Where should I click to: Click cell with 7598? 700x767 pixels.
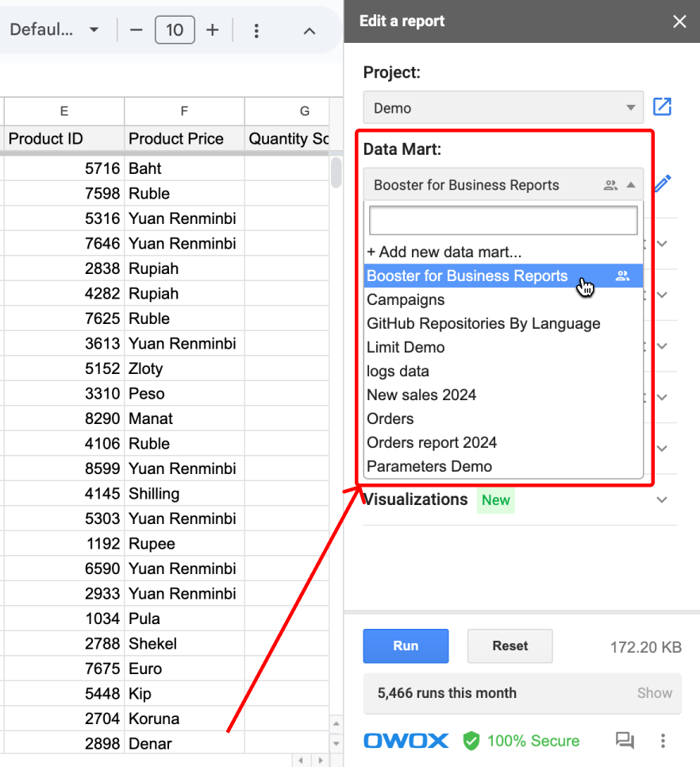(x=64, y=194)
